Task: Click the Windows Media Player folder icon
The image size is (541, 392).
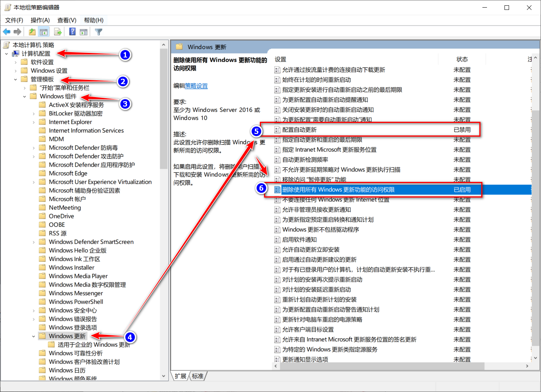Action: [42, 276]
